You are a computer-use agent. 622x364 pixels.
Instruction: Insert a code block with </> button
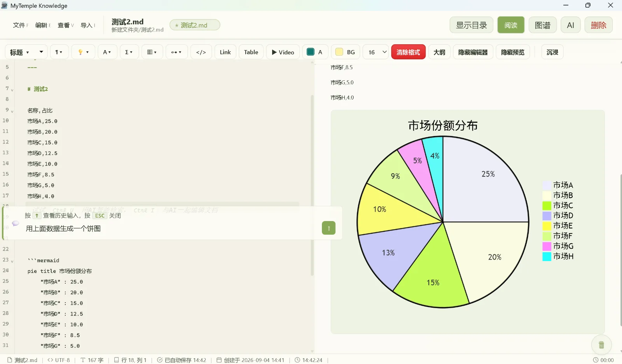tap(201, 52)
